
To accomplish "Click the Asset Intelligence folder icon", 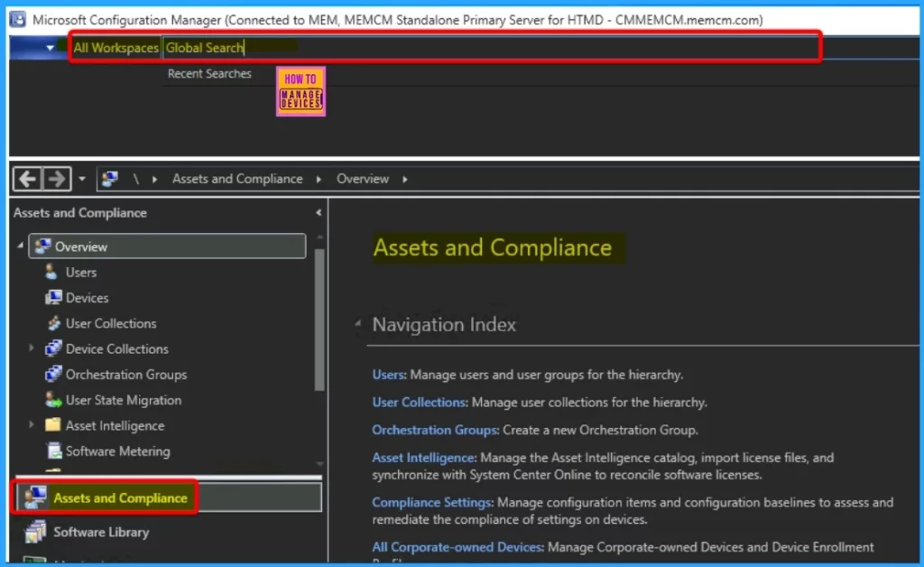I will click(53, 425).
